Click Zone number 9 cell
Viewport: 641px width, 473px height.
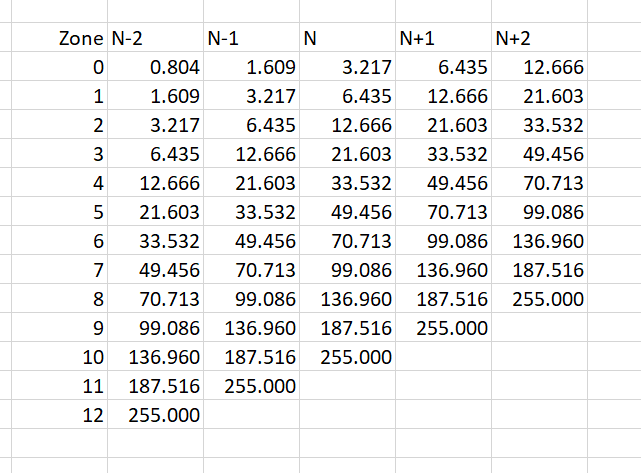pyautogui.click(x=60, y=327)
